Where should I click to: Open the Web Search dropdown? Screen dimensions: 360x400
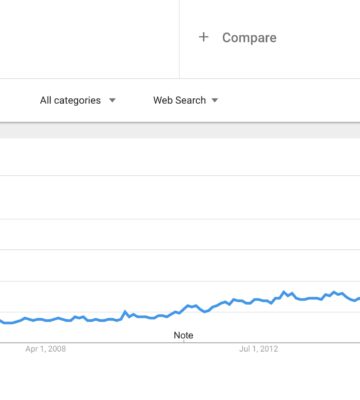pos(185,100)
